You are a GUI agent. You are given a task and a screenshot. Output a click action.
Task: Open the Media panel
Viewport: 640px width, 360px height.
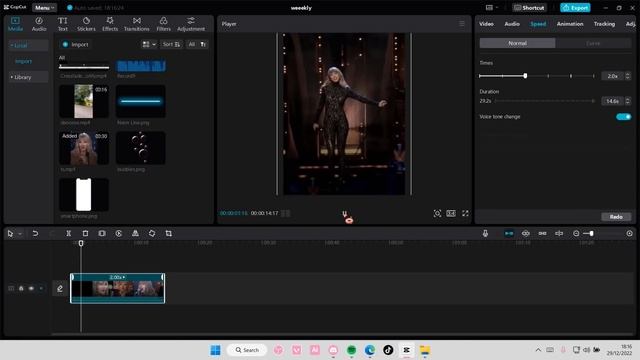[15, 24]
